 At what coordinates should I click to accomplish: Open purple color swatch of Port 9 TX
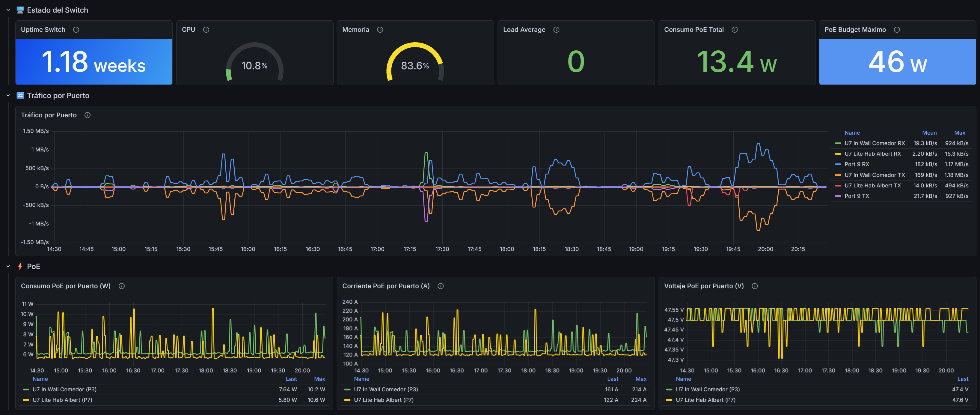(x=838, y=196)
